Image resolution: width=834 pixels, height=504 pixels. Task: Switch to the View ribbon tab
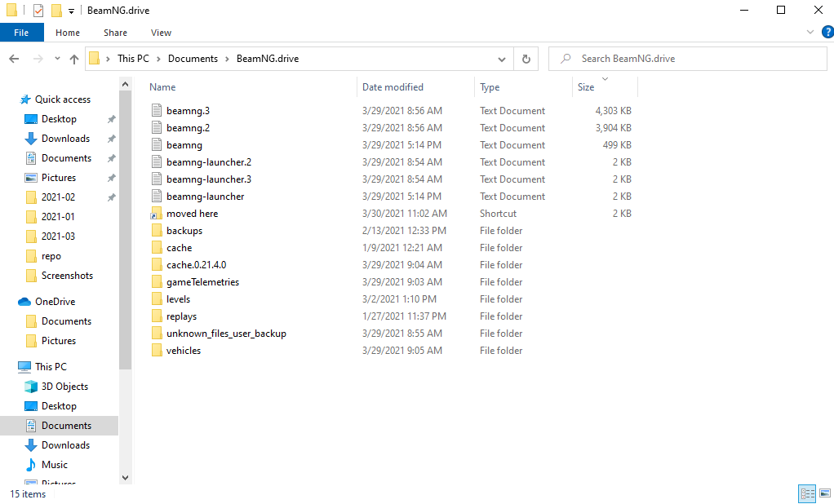click(161, 33)
